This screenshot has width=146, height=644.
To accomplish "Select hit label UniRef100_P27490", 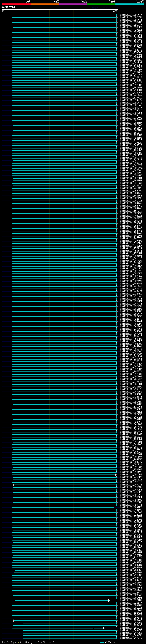I will (131, 414).
